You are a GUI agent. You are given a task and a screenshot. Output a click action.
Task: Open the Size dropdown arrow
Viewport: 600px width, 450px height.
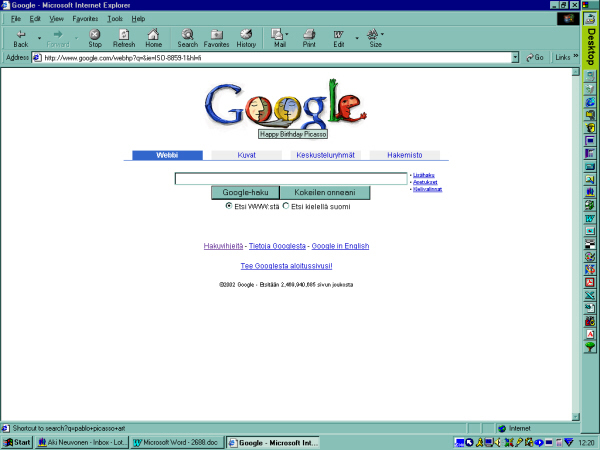click(x=382, y=34)
